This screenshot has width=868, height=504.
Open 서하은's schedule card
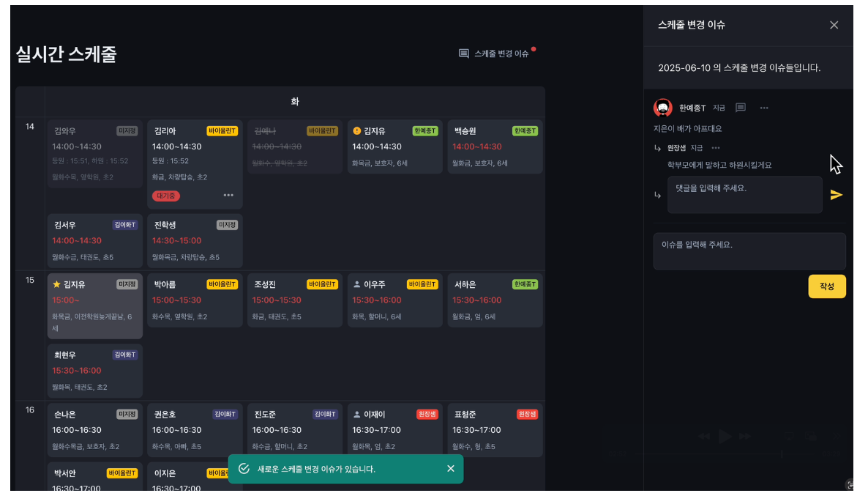pos(495,300)
